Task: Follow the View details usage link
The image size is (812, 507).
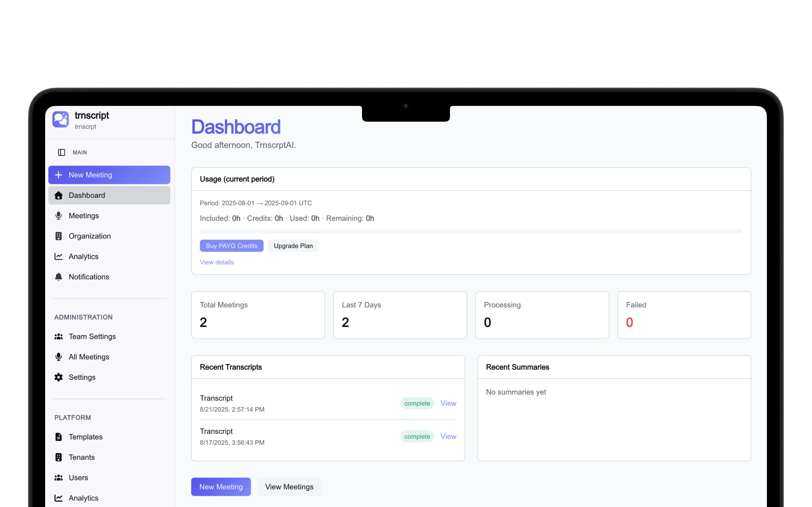Action: tap(217, 262)
